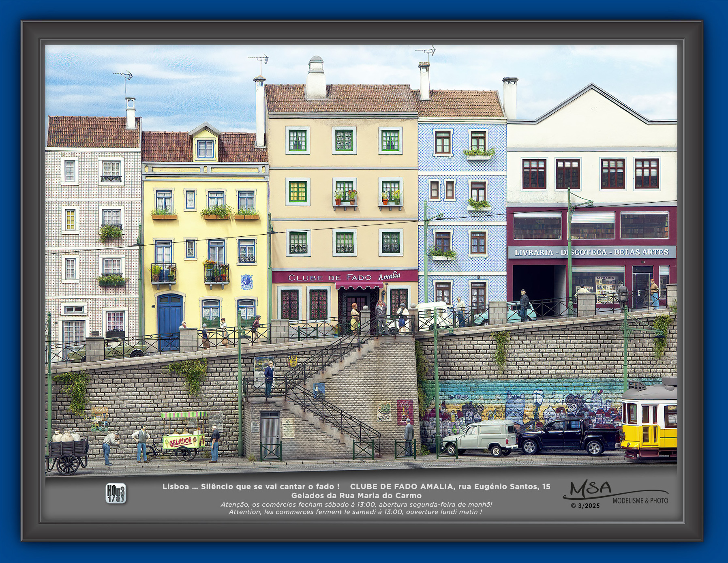Screen dimensions: 728x563
Task: Click the © 3/2025 copyright text
Action: click(585, 506)
